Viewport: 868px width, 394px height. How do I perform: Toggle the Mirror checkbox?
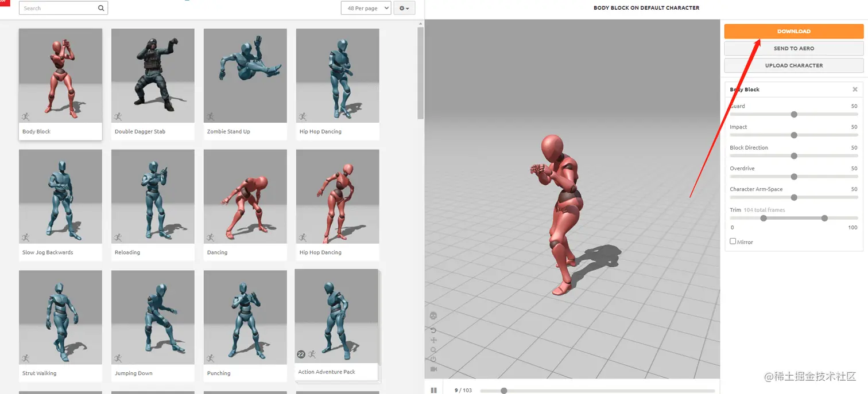pos(733,241)
